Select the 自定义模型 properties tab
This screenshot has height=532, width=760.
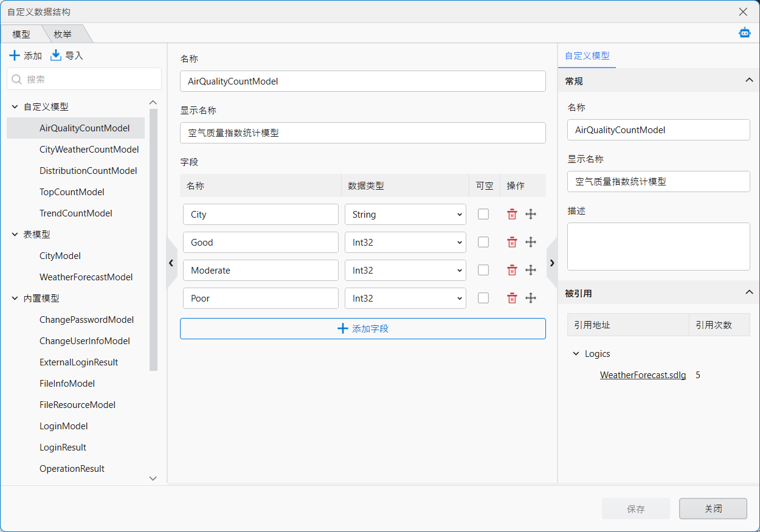(x=587, y=56)
